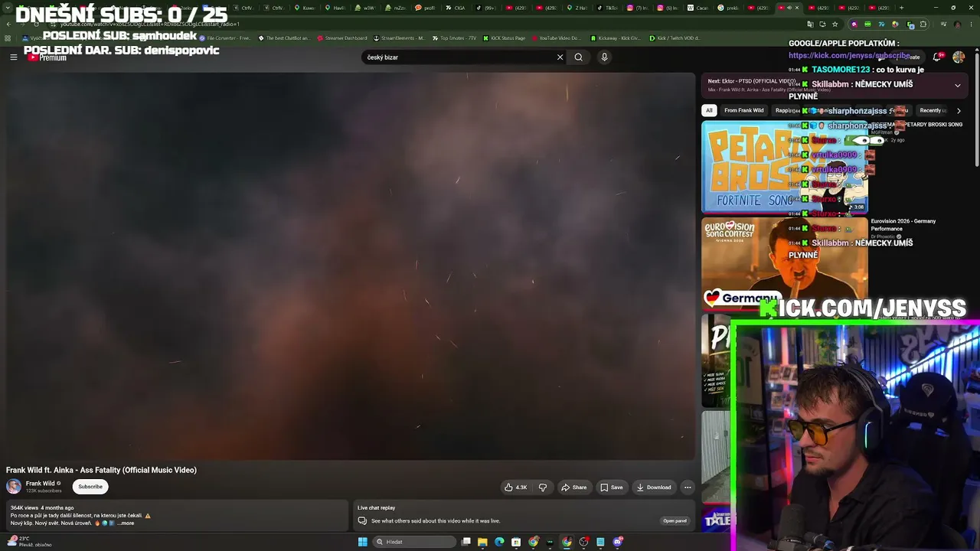
Task: Bookmark this page with the star icon
Action: click(x=835, y=24)
